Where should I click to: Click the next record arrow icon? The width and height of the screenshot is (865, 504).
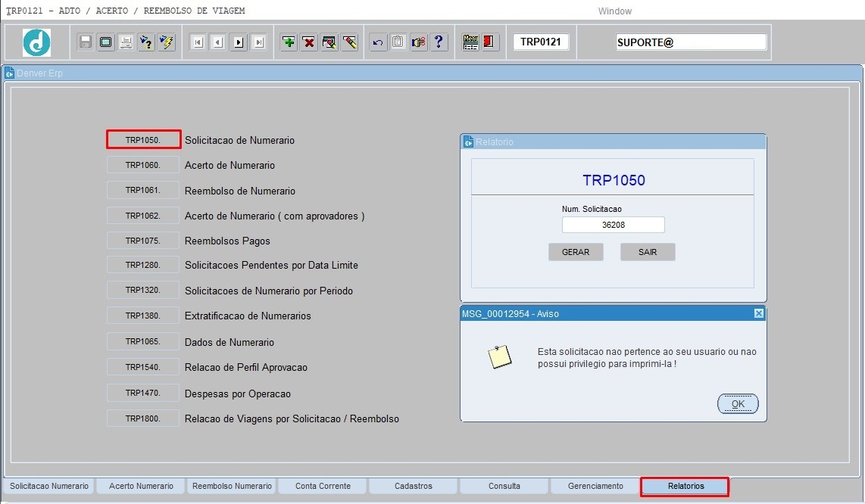237,42
